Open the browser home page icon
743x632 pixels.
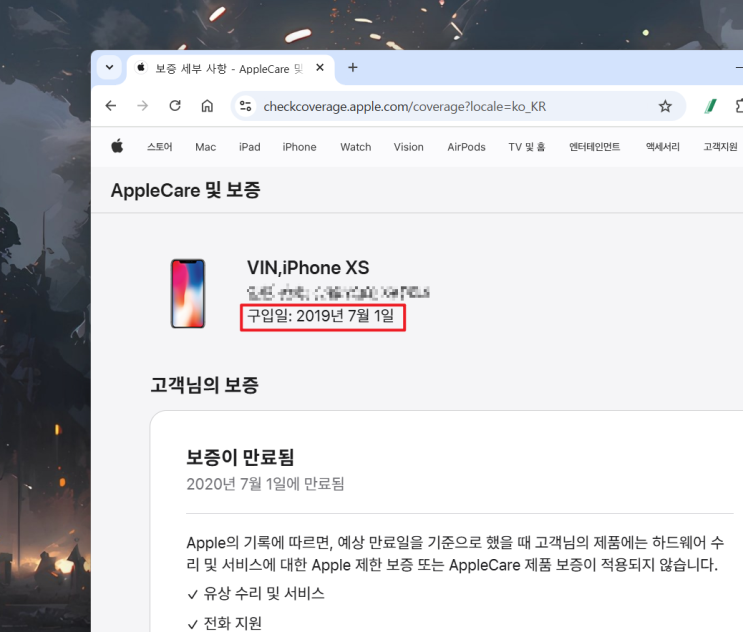pos(207,106)
